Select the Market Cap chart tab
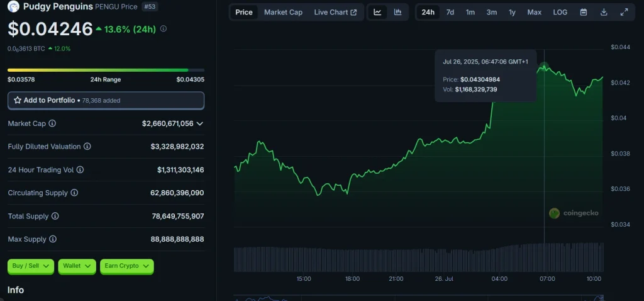 284,13
